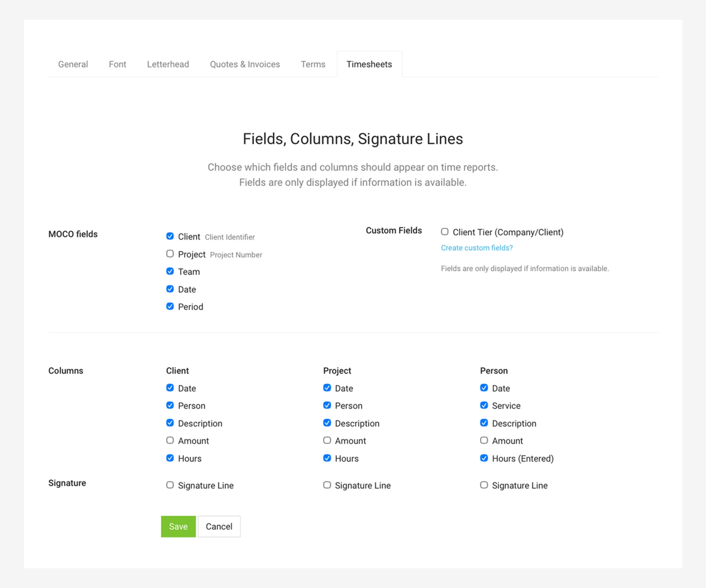The width and height of the screenshot is (706, 588).
Task: Open the Letterhead tab
Action: tap(168, 64)
